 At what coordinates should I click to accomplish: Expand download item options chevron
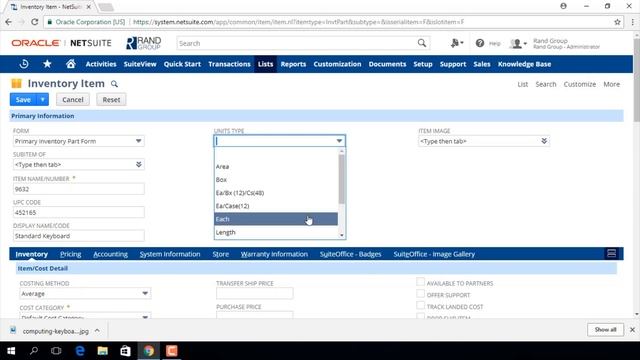tap(97, 331)
